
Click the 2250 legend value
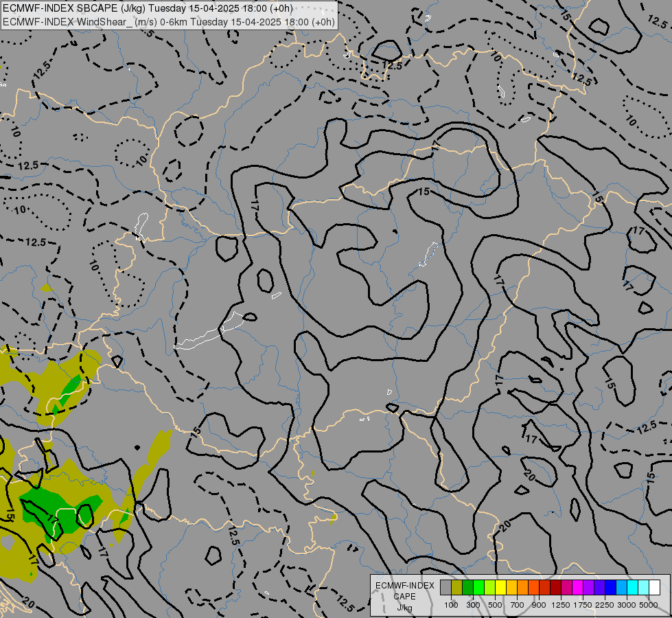coord(605,605)
